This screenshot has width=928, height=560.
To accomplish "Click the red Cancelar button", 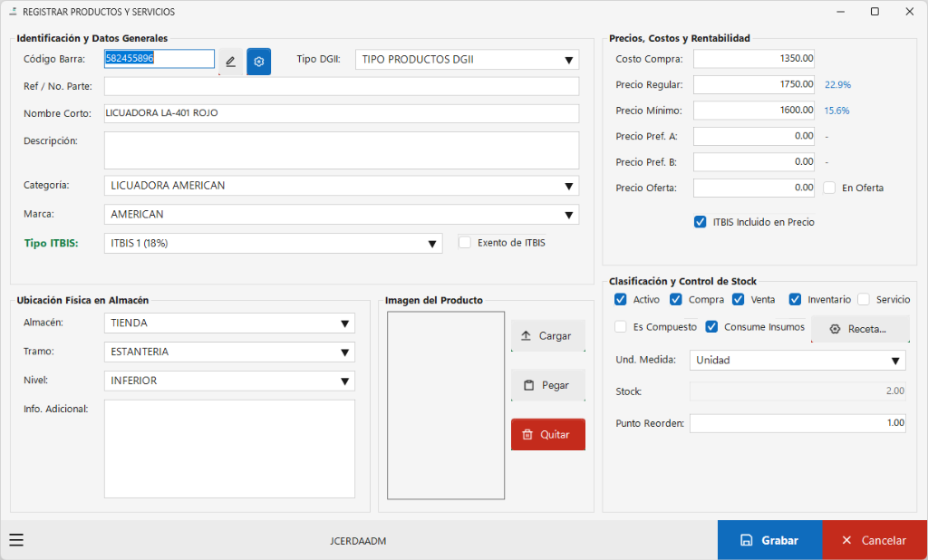I will tap(875, 540).
